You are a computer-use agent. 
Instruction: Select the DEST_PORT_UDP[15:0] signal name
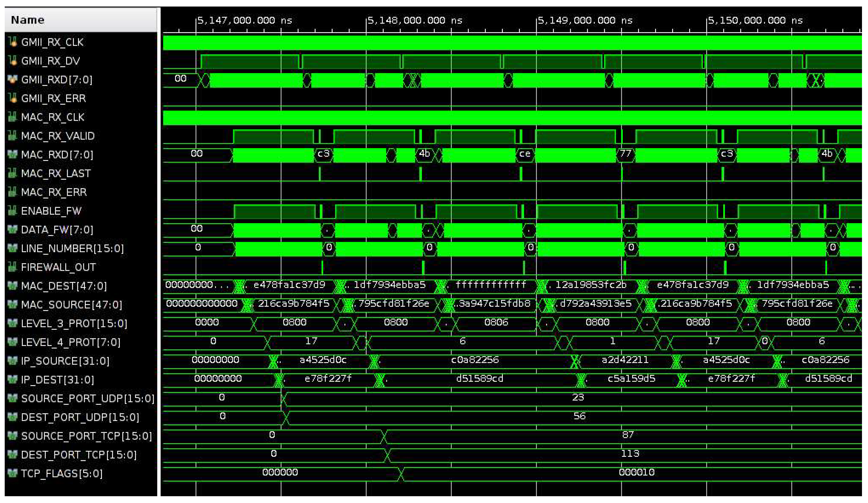(80, 417)
